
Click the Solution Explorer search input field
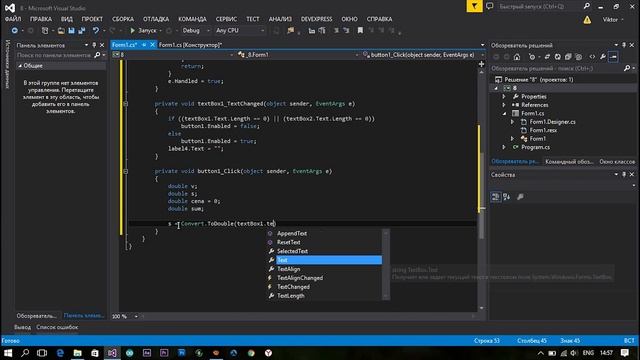557,68
